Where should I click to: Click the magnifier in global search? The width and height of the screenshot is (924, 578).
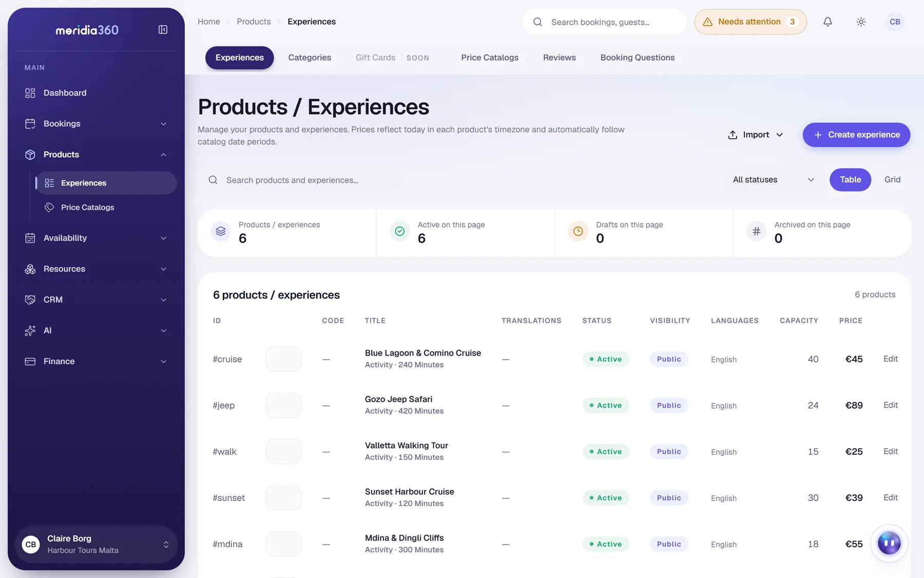[x=537, y=22]
